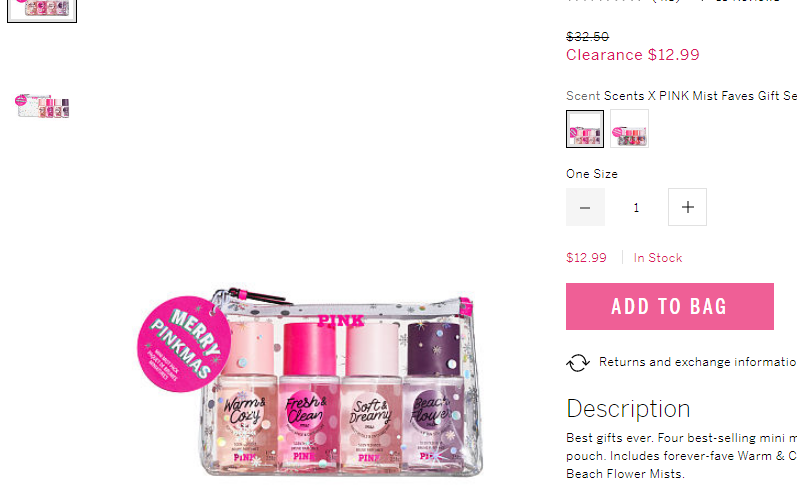
Task: Select the top product thumbnail
Action: tap(42, 11)
